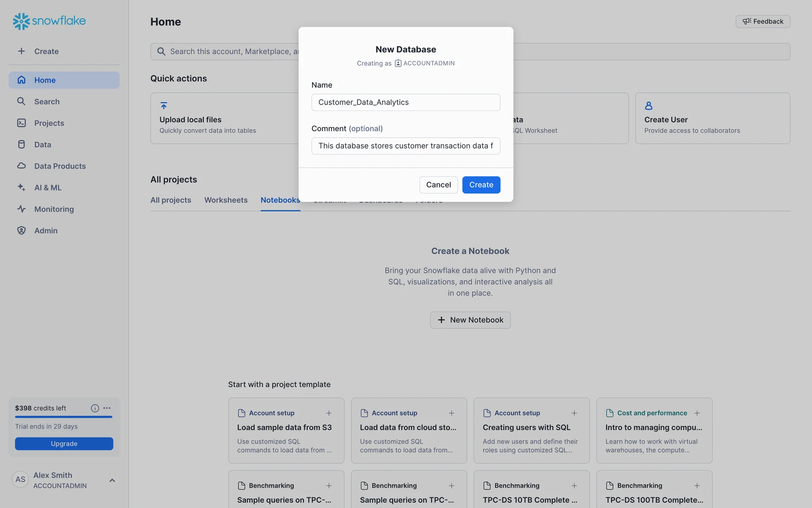
Task: Click the credits info circle icon
Action: 95,408
